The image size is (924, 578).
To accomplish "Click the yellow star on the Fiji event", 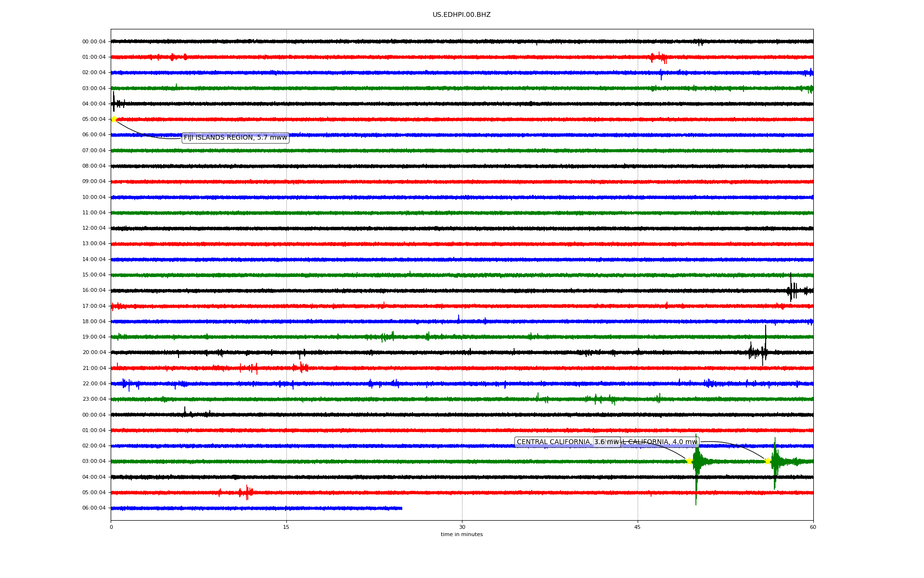I will pyautogui.click(x=114, y=119).
